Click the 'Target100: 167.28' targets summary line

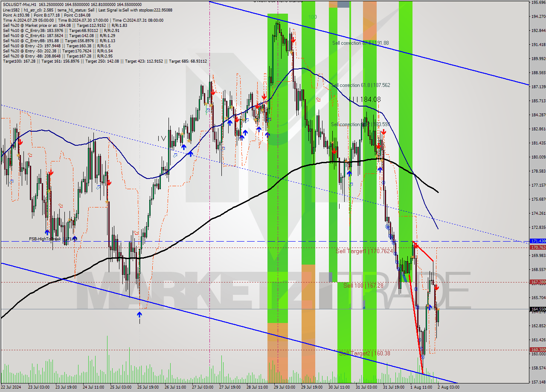(x=105, y=61)
